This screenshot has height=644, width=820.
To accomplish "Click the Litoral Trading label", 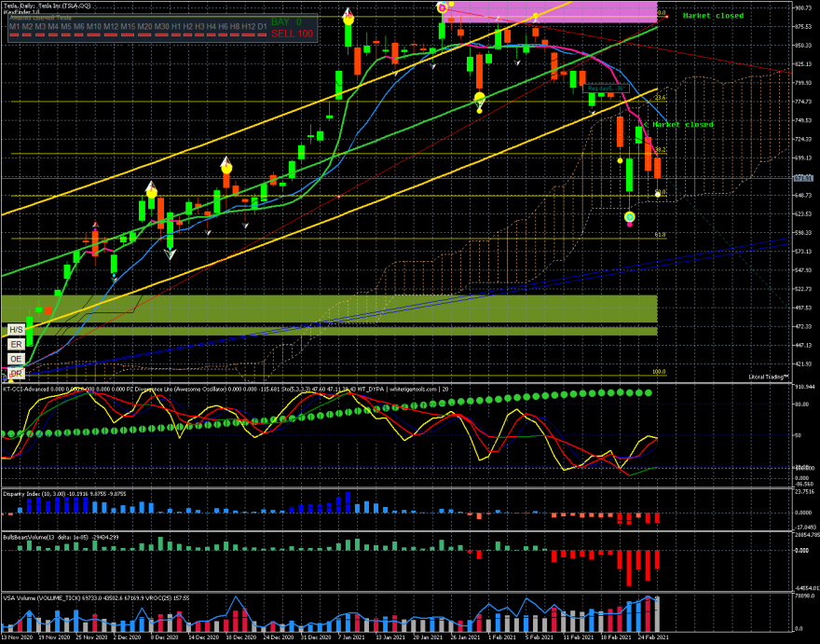I will click(768, 377).
